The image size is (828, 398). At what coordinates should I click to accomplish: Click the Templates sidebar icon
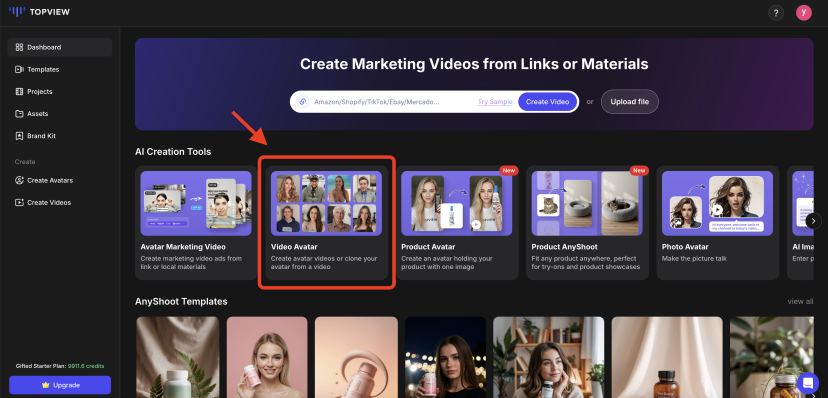[x=20, y=69]
